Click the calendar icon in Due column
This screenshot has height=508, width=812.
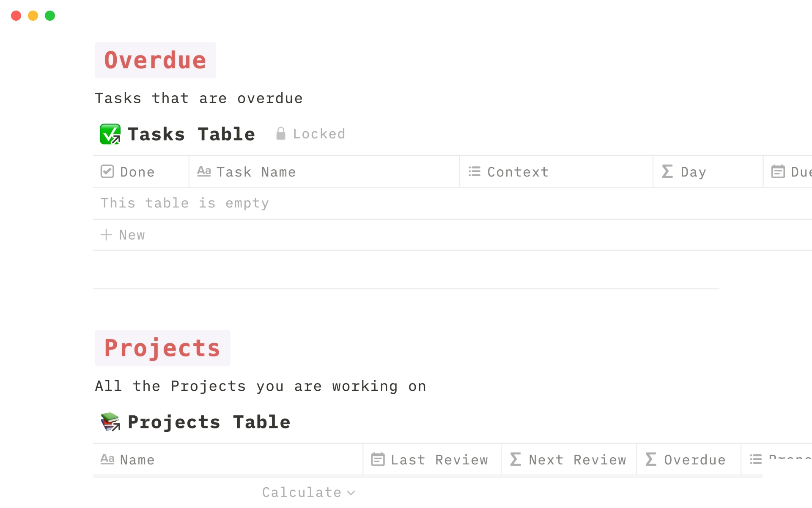(x=778, y=171)
